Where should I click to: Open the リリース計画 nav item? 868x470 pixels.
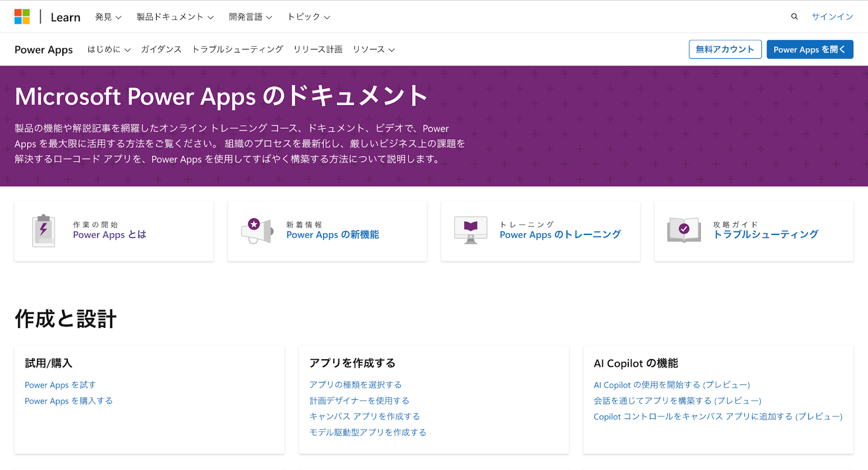click(318, 49)
